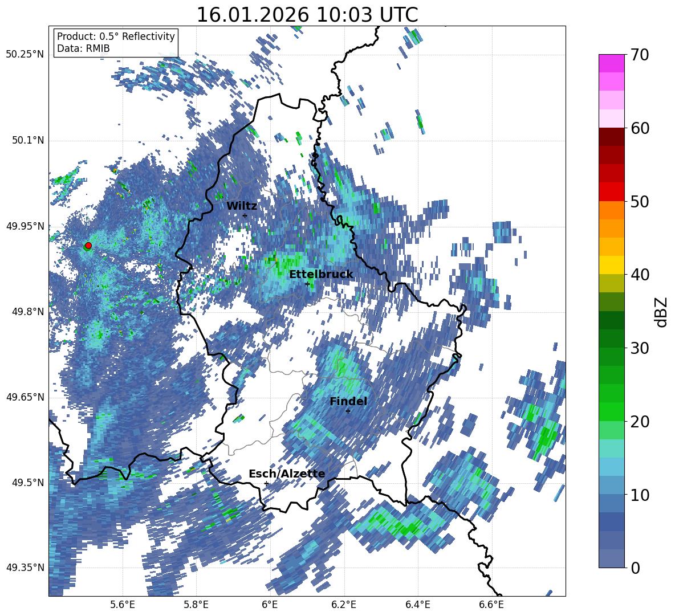Click the Product: 0.5° Reflectivity text

point(116,36)
